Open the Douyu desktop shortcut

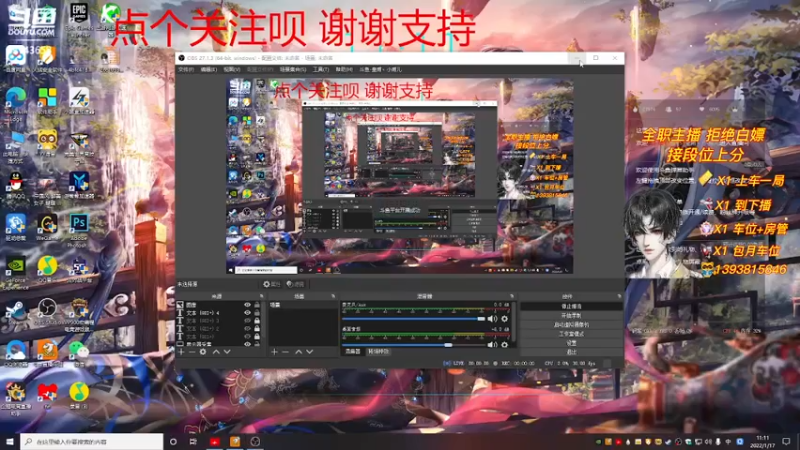tap(31, 20)
